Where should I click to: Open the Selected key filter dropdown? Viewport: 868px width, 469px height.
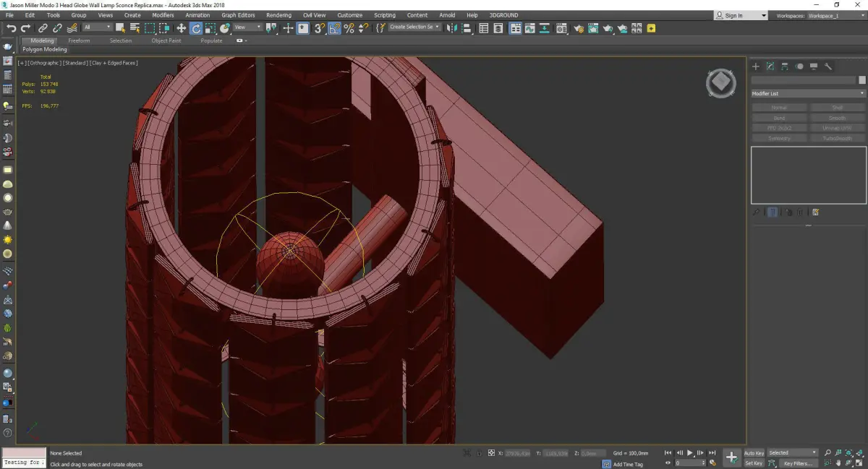pos(793,452)
